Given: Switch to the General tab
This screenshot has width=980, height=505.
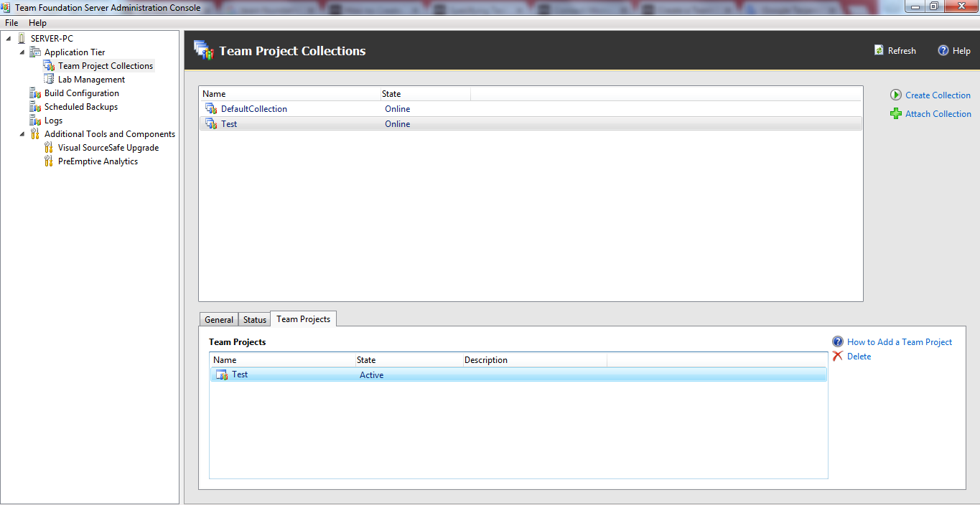Looking at the screenshot, I should 219,320.
